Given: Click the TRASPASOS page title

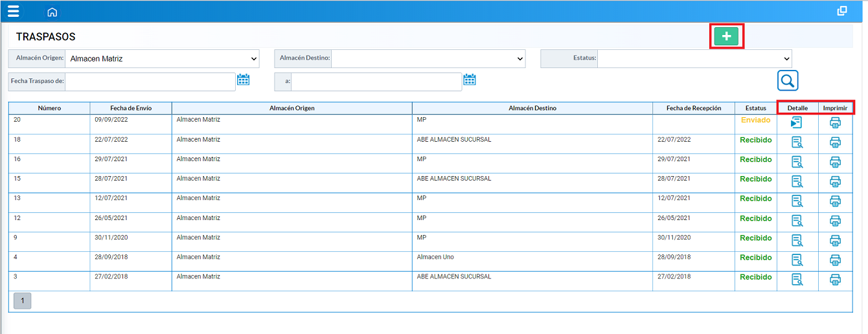Looking at the screenshot, I should pos(46,37).
